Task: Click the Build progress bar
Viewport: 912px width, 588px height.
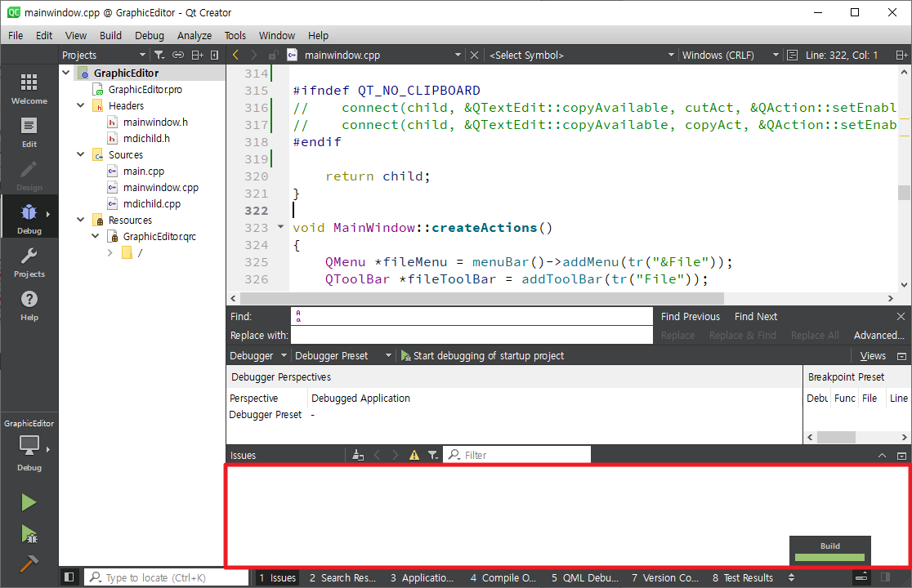Action: 830,557
